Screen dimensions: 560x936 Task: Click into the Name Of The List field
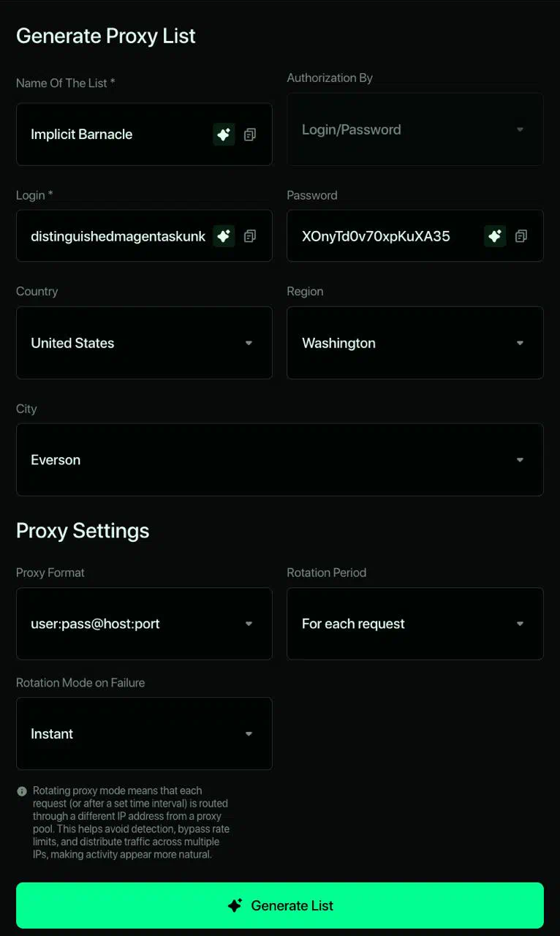[117, 135]
